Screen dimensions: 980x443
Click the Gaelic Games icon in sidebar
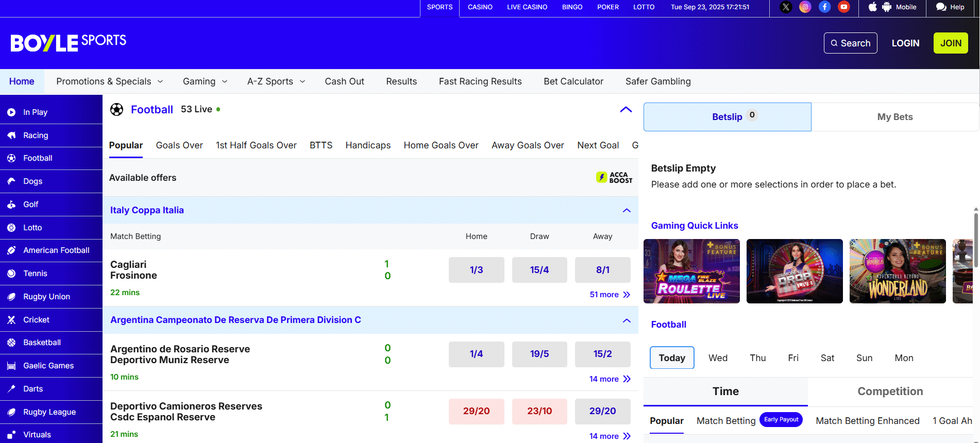11,366
